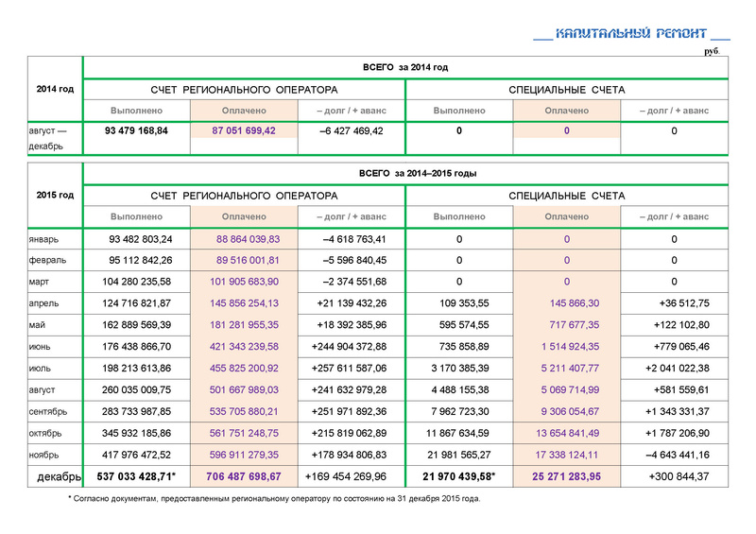The height and width of the screenshot is (534, 756).
Task: Select value +2 041 022,38
Action: click(x=678, y=369)
